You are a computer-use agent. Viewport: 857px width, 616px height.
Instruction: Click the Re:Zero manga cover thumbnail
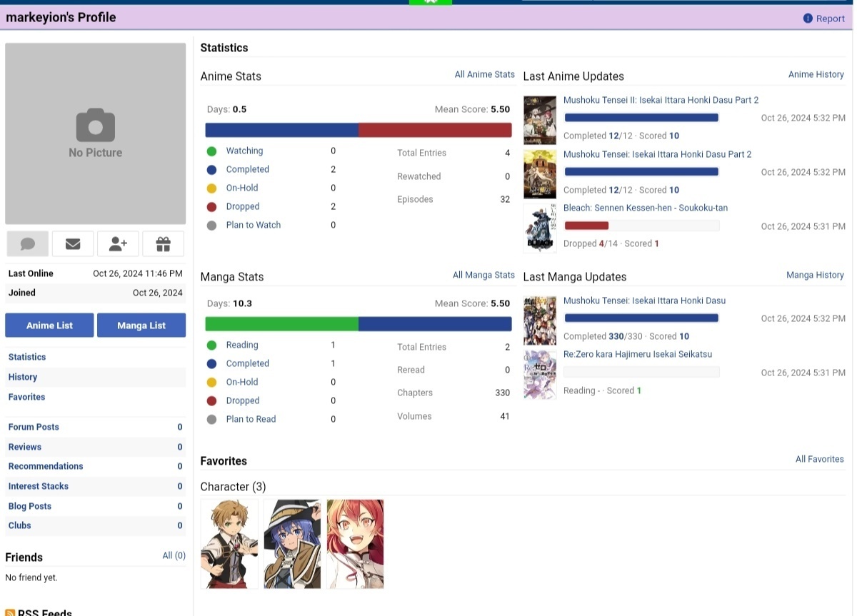coord(540,375)
